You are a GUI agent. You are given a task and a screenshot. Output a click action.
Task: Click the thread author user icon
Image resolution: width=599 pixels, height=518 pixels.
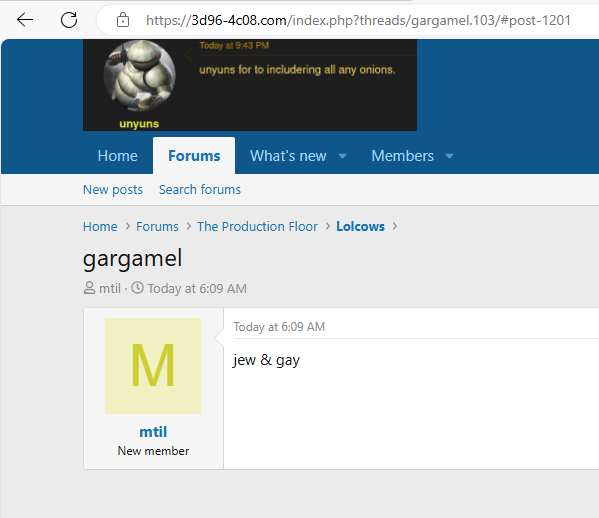89,288
